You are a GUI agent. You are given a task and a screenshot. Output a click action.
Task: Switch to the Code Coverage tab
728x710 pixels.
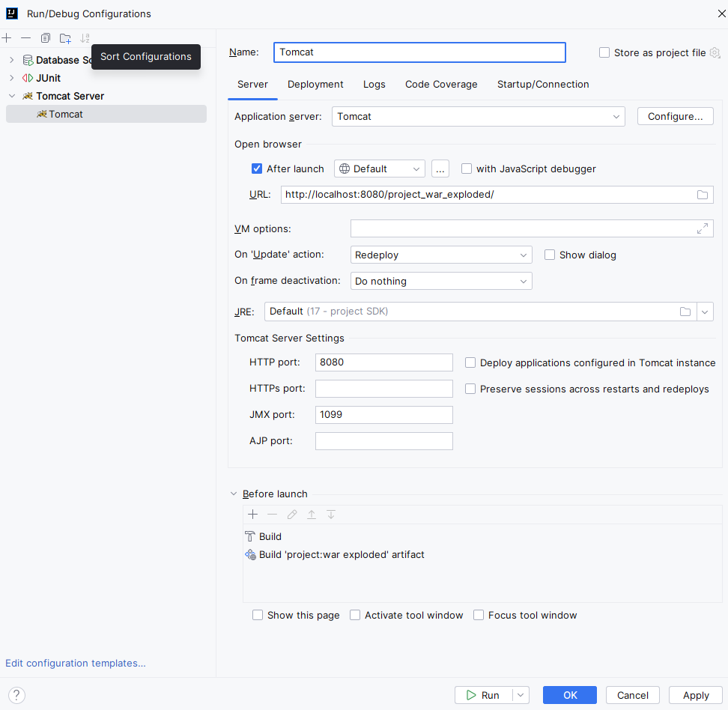[441, 85]
